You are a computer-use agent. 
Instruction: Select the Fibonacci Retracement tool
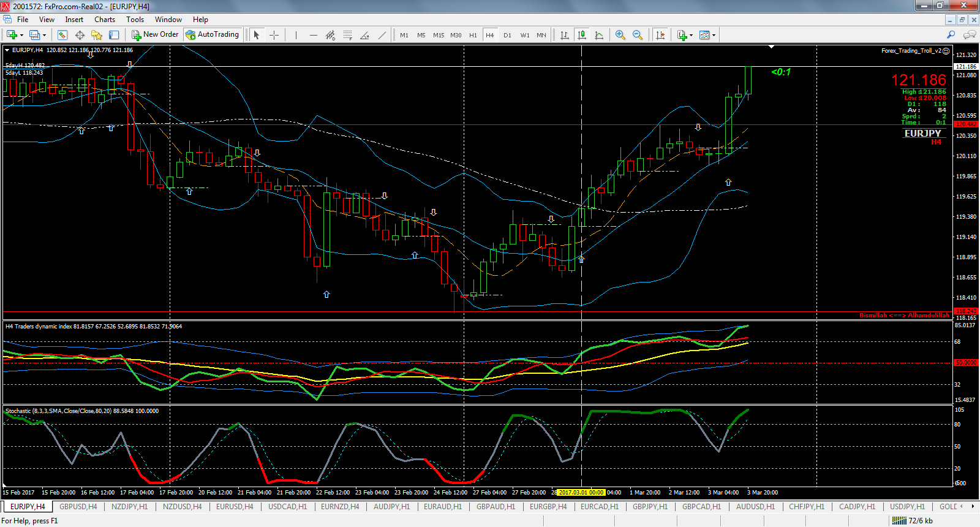347,35
